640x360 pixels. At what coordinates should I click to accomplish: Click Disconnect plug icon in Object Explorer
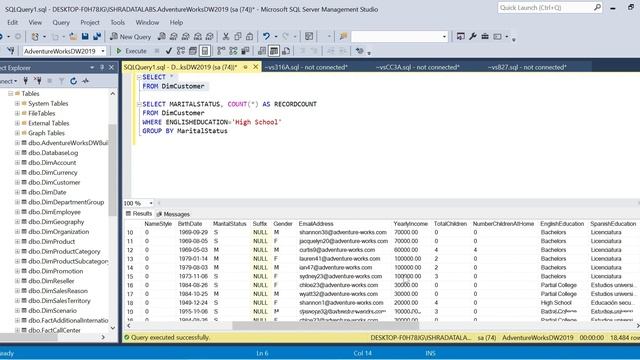coord(38,81)
